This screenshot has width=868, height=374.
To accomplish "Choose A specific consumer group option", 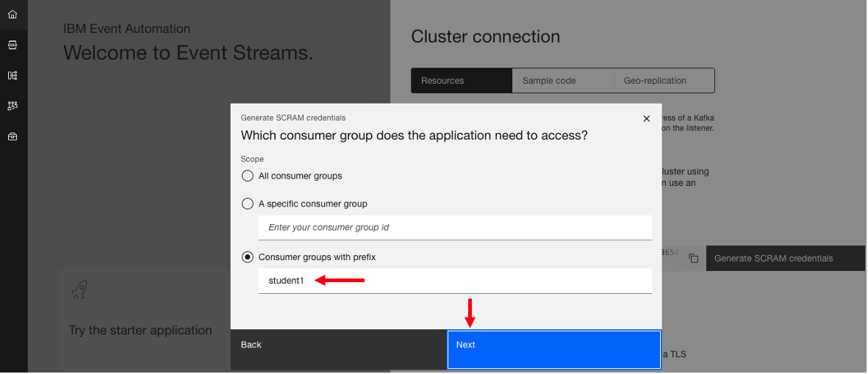I will pyautogui.click(x=248, y=204).
